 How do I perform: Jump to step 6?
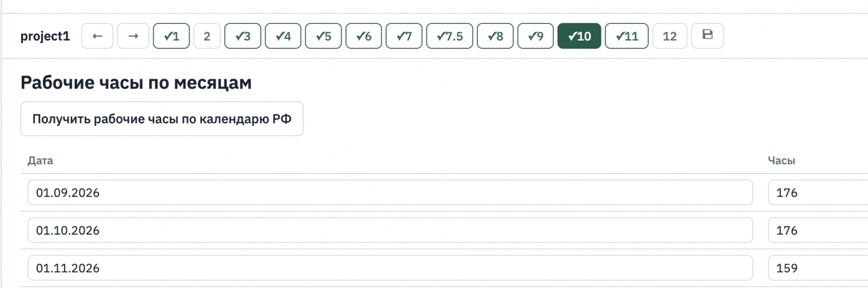point(364,36)
